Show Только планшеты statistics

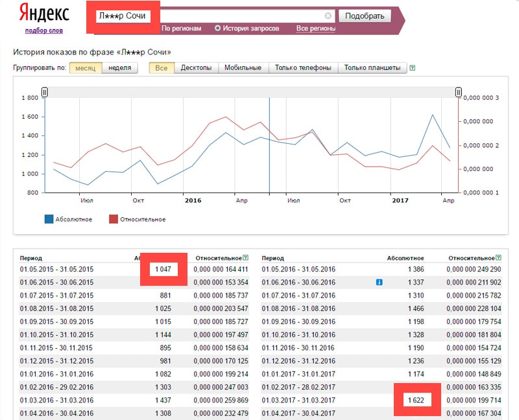[x=372, y=68]
